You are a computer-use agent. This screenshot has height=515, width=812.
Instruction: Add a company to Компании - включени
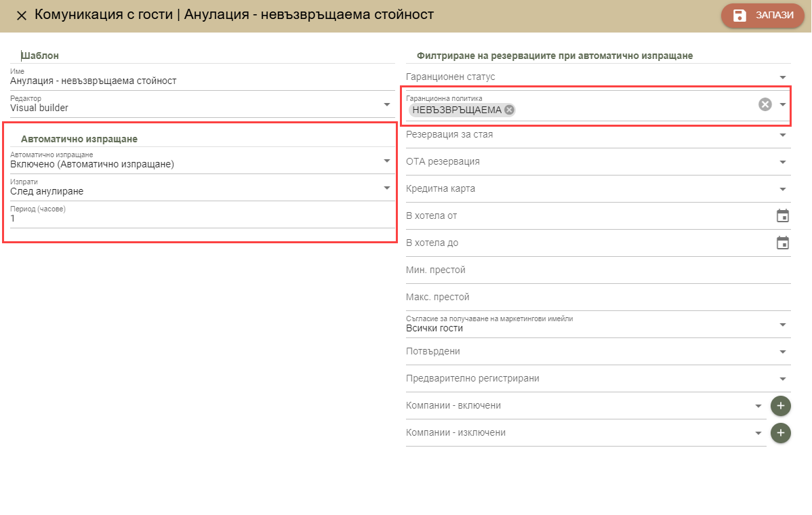coord(780,406)
